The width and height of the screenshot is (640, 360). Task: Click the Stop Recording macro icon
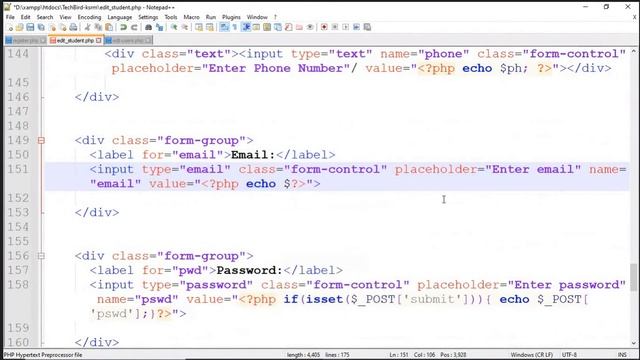pyautogui.click(x=335, y=27)
